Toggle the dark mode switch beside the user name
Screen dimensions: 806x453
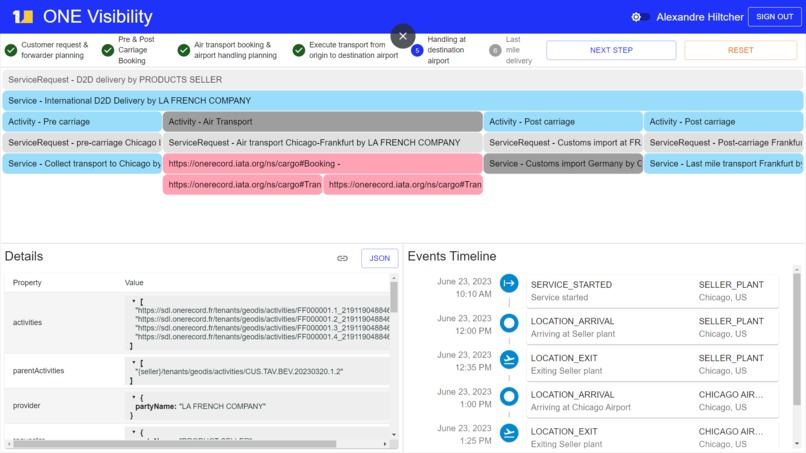coord(639,17)
